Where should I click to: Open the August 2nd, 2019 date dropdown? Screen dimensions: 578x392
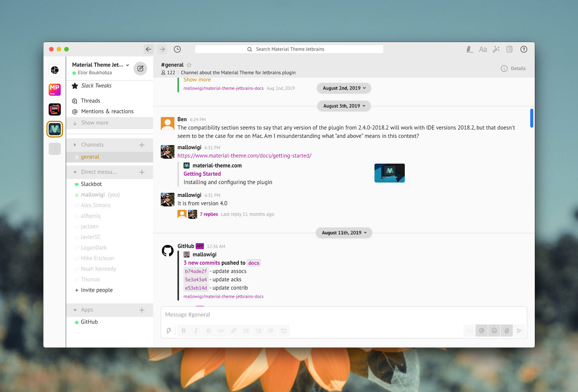[x=344, y=88]
